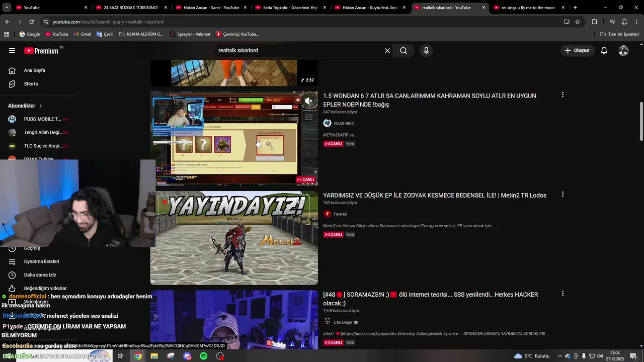Switch to the 24 SAAT RÜZGAR TÜRBİNİNDE tab

[x=131, y=8]
